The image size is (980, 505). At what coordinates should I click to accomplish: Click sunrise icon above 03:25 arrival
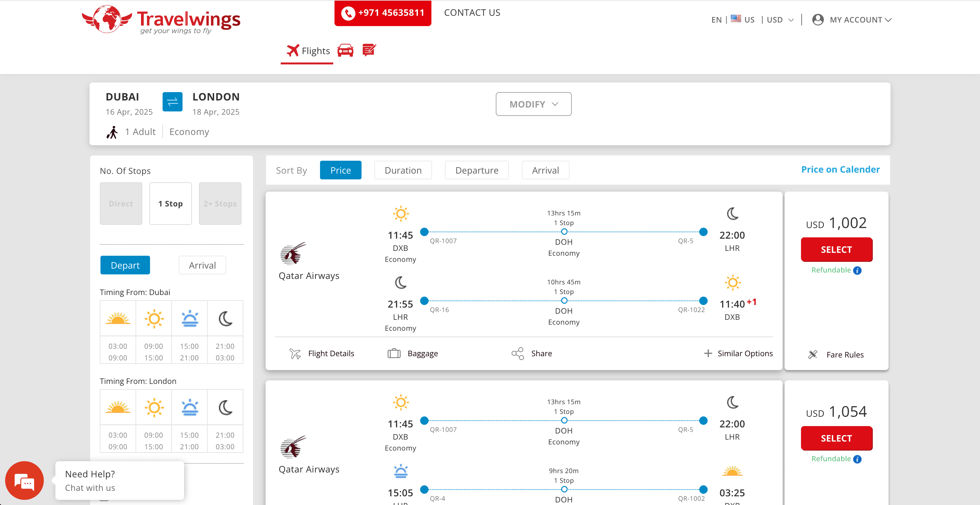732,471
